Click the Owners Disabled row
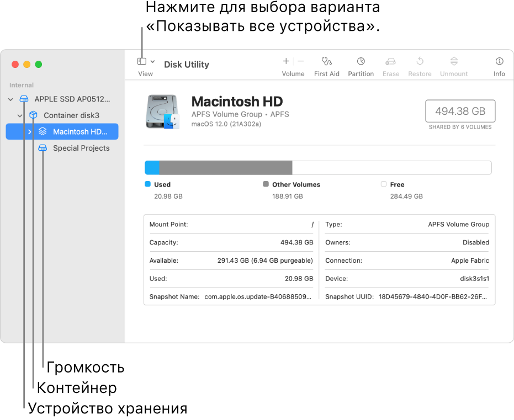Viewport: 514px width, 420px height. [407, 242]
